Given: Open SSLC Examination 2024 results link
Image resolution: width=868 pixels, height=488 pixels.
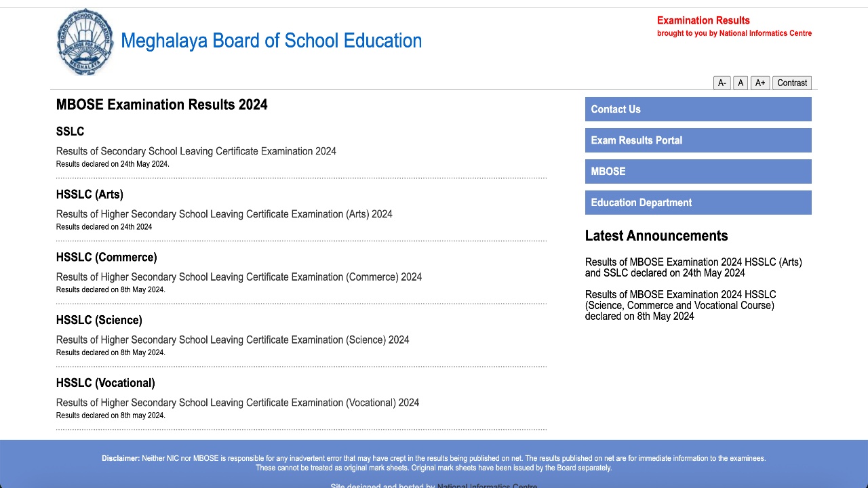Looking at the screenshot, I should [x=196, y=151].
